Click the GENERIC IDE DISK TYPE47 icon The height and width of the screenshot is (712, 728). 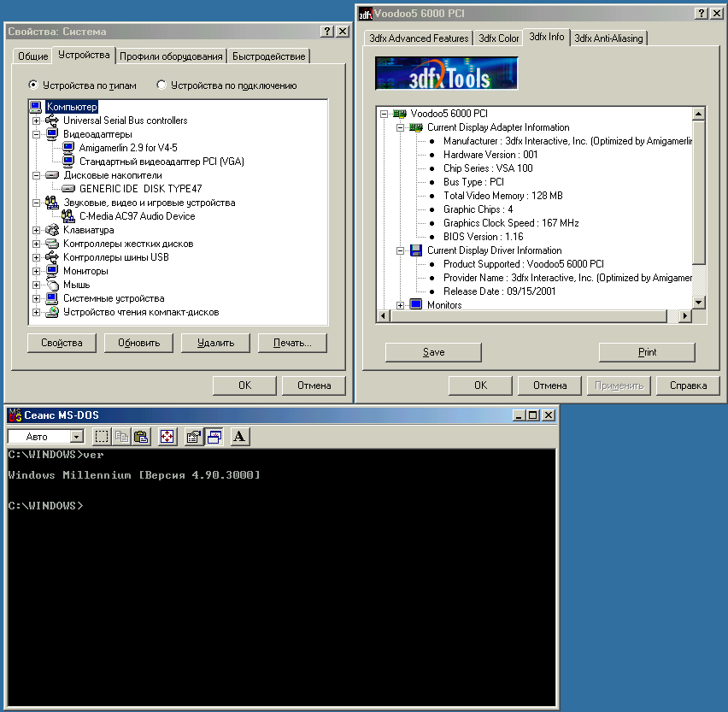pos(68,189)
